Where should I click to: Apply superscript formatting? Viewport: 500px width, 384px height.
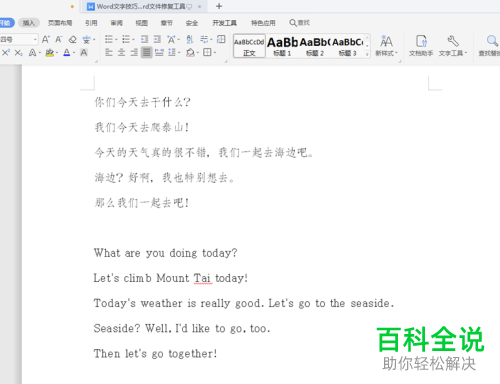[x=6, y=53]
